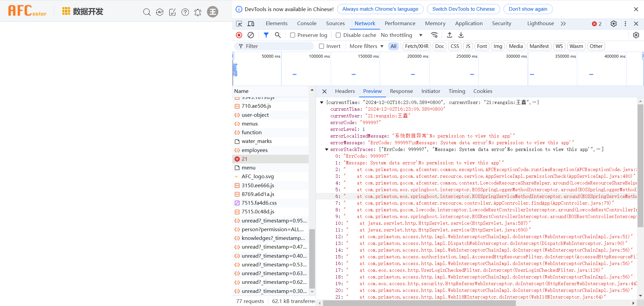Viewport: 644px width, 306px height.
Task: Expand the More filters dropdown
Action: coord(366,46)
